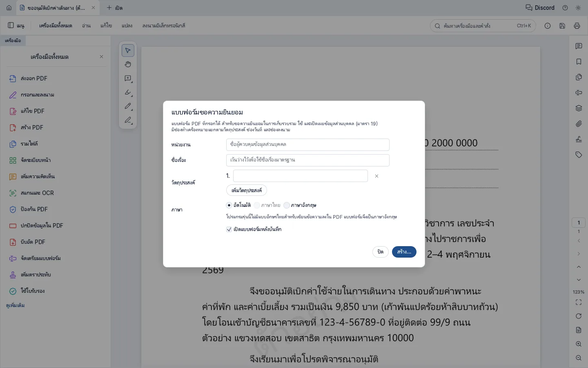Viewport: 588px width, 368px height.
Task: Activate the hand pan tool
Action: tap(128, 64)
